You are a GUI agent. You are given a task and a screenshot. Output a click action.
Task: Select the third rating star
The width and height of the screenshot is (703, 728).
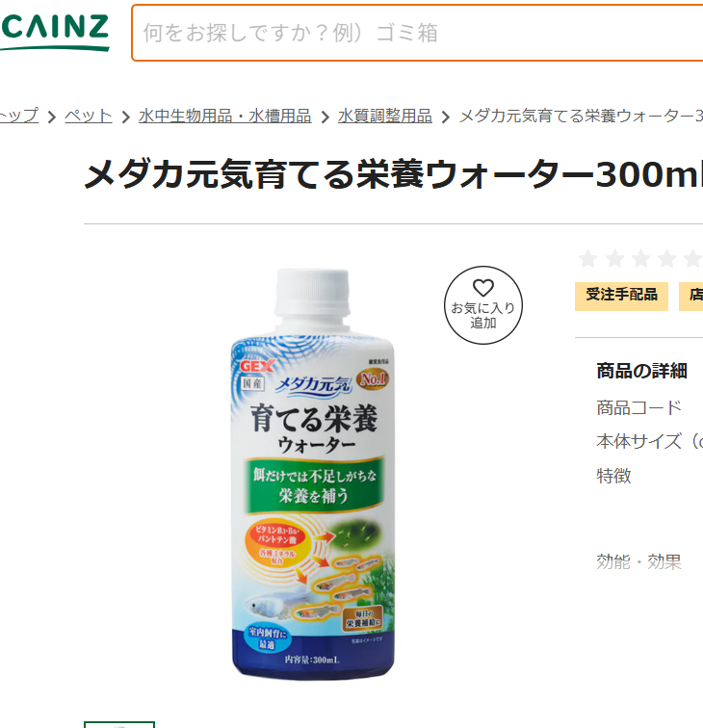click(640, 259)
